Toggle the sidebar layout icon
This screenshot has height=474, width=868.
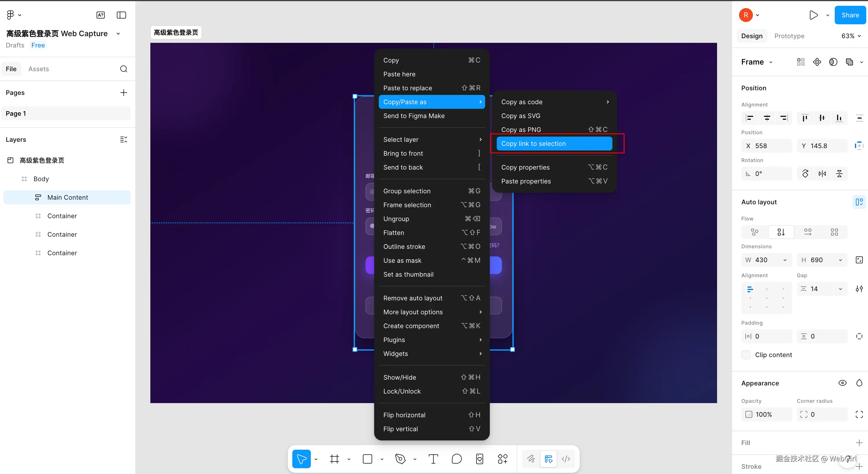(121, 15)
